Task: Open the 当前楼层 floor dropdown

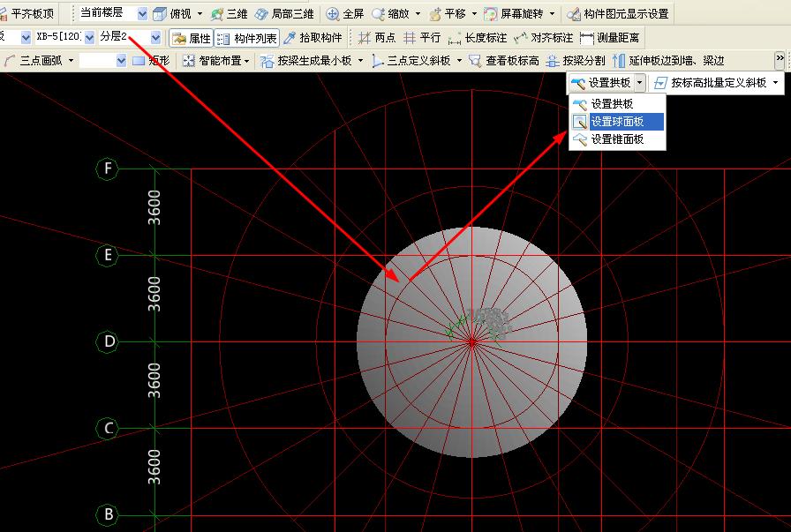Action: tap(141, 13)
